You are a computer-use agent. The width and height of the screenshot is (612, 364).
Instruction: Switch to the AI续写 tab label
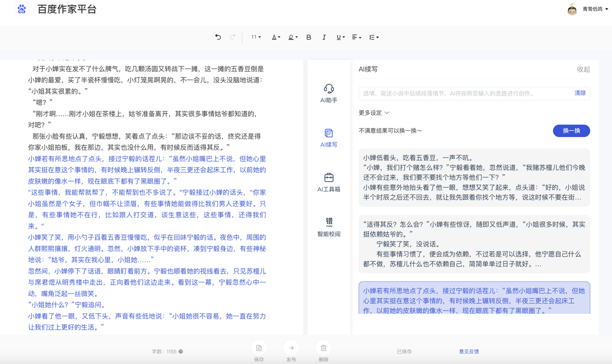329,145
